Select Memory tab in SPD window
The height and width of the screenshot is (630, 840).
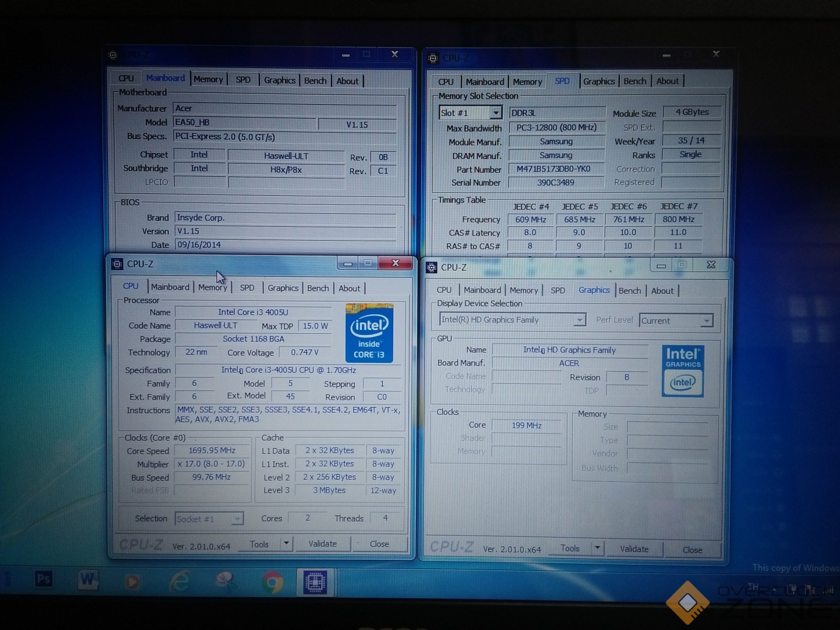527,82
